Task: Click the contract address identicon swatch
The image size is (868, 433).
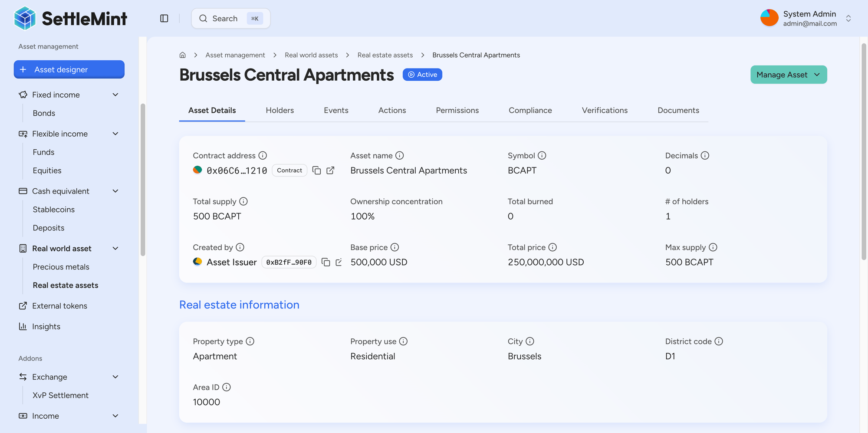Action: pyautogui.click(x=197, y=170)
